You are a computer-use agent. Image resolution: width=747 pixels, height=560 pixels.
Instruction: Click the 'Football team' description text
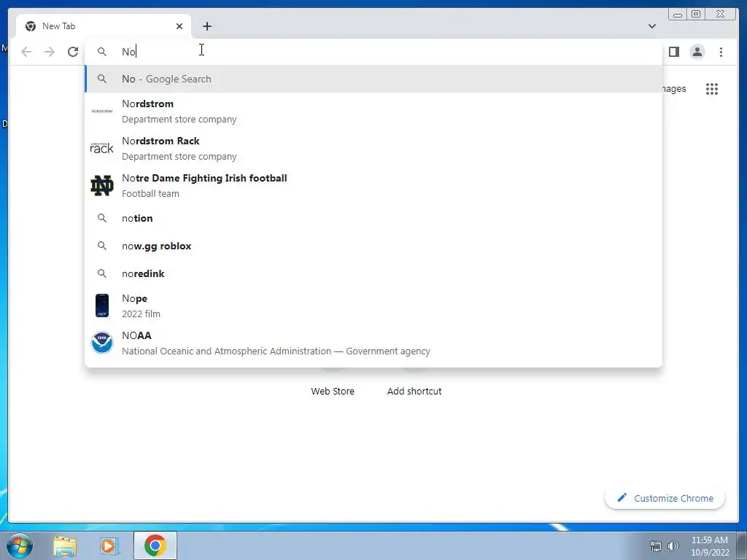150,193
